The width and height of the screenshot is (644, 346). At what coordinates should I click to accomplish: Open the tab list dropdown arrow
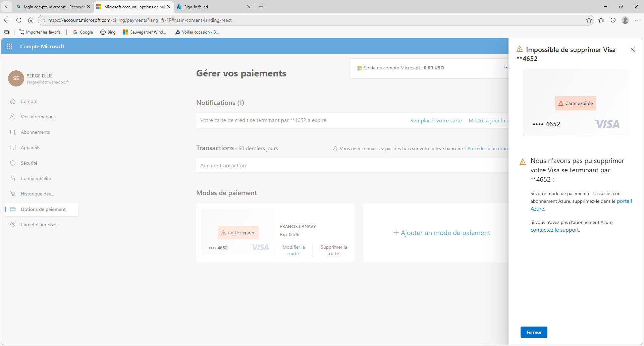tap(7, 7)
